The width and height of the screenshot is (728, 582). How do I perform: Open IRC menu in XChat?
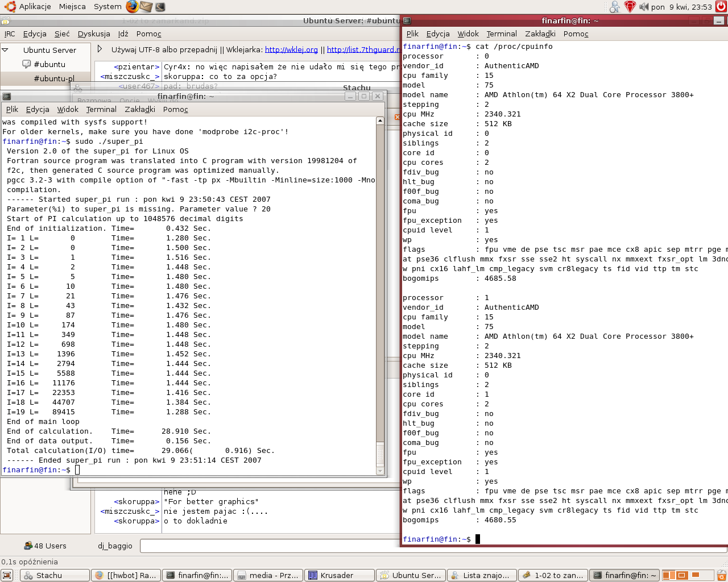coord(10,34)
